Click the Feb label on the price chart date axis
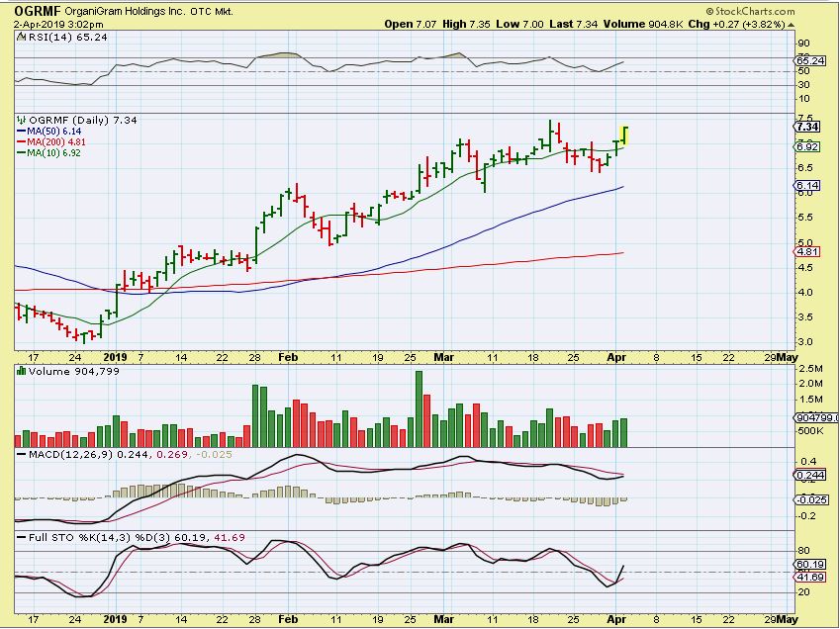The image size is (840, 629). click(288, 357)
